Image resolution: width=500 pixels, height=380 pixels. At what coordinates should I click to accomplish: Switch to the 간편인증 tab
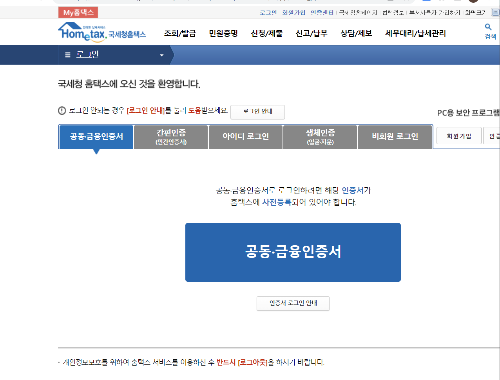(171, 137)
